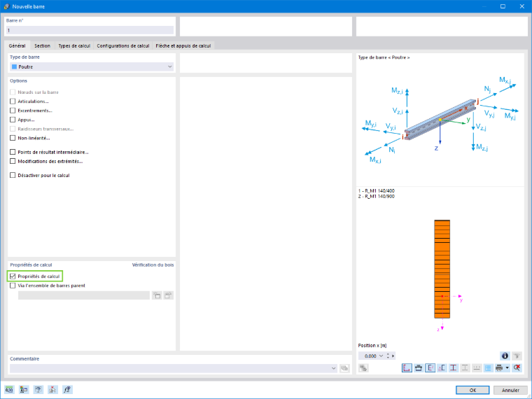This screenshot has height=399, width=532.
Task: Click the Barre n° input field
Action: click(x=90, y=30)
